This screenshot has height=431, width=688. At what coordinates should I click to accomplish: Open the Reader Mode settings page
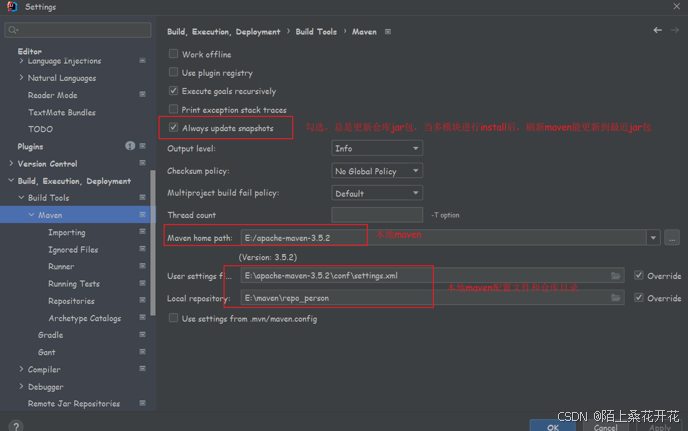tap(52, 95)
